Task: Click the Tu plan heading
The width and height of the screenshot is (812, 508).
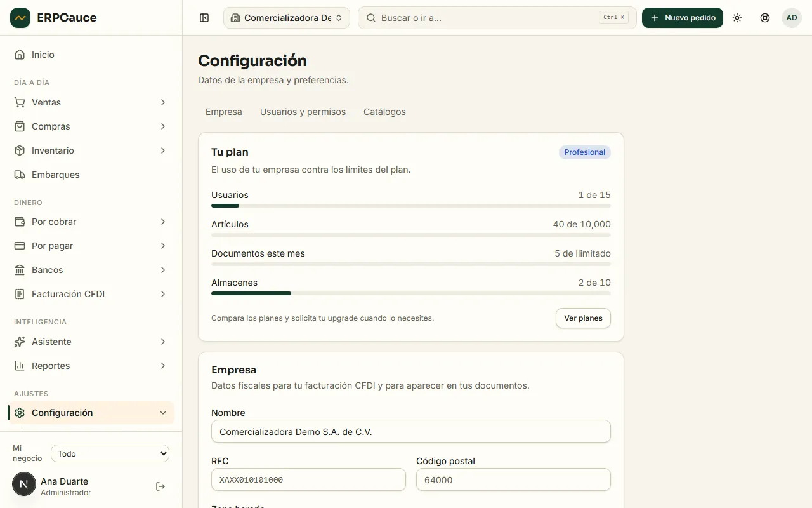Action: point(230,152)
